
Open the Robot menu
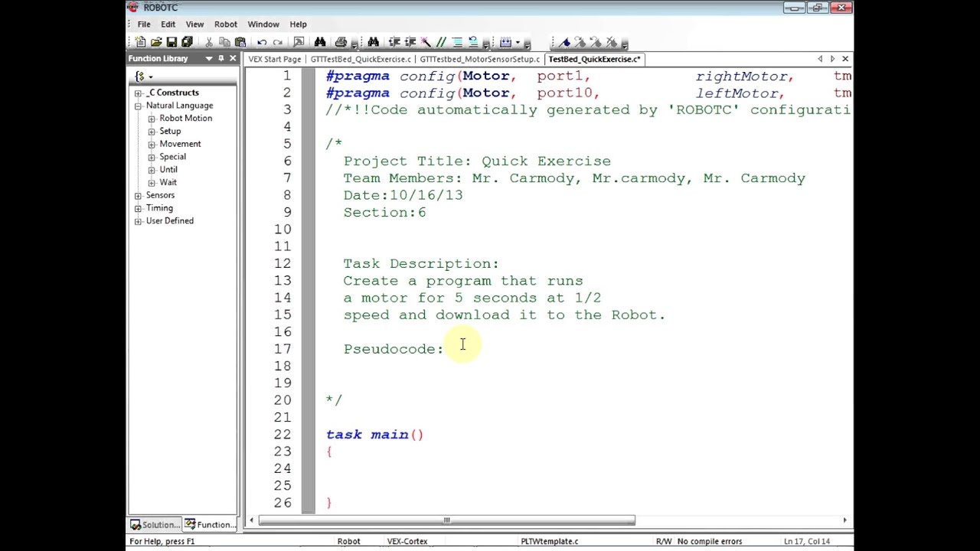point(226,24)
